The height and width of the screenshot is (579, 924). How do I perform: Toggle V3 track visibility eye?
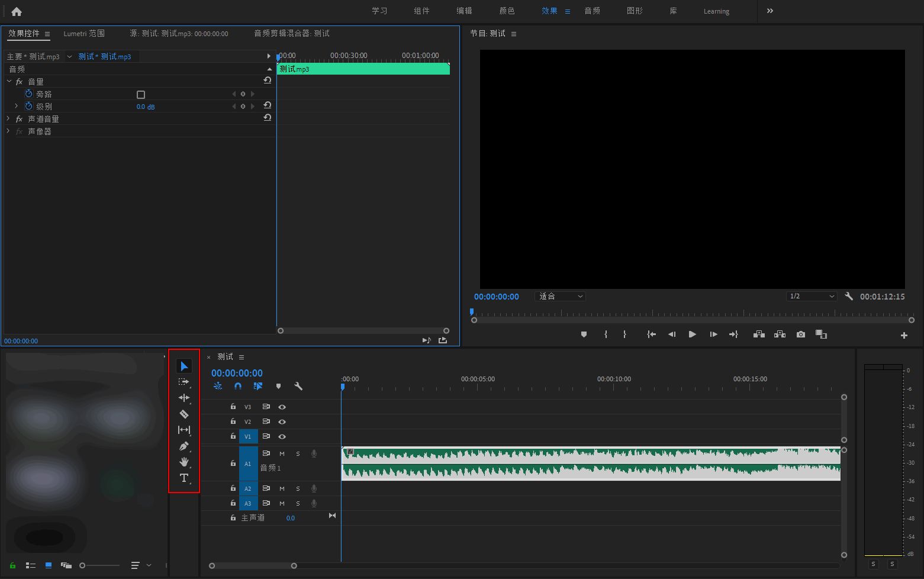click(282, 407)
